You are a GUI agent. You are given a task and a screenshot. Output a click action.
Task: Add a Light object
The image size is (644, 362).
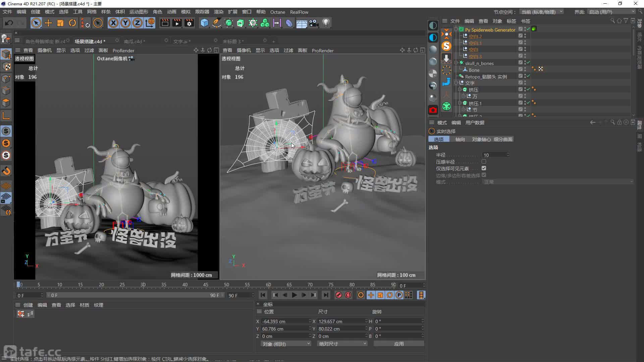326,23
